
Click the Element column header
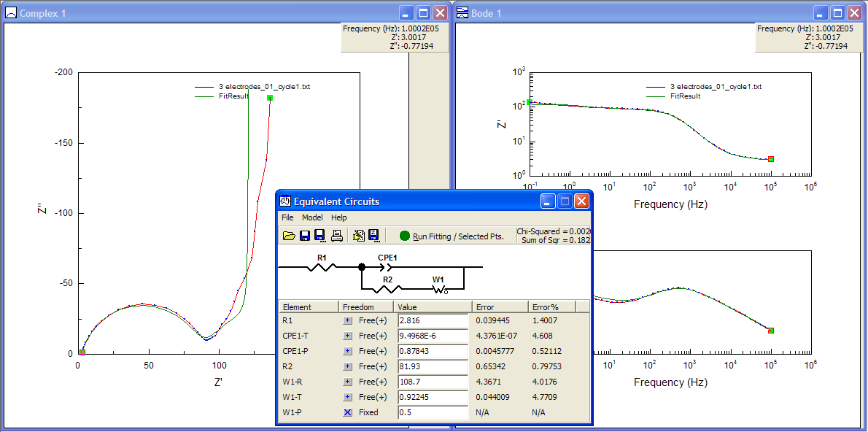tap(309, 306)
